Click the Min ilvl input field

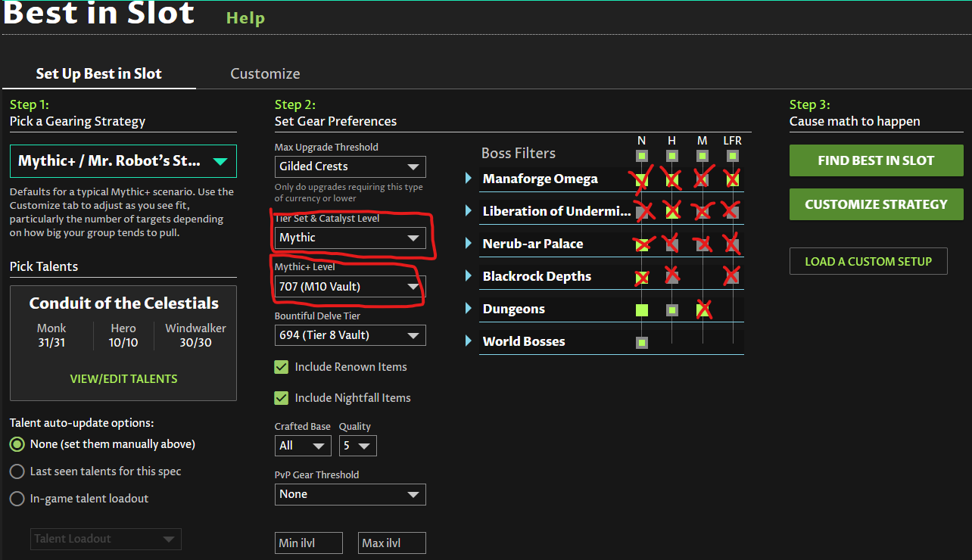tap(308, 543)
